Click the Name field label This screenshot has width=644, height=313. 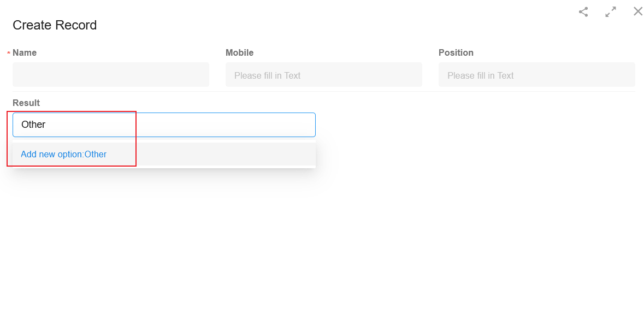(x=25, y=52)
